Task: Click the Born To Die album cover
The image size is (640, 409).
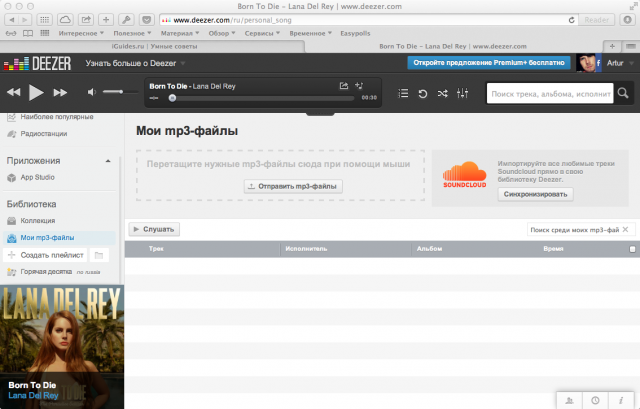Action: 62,347
